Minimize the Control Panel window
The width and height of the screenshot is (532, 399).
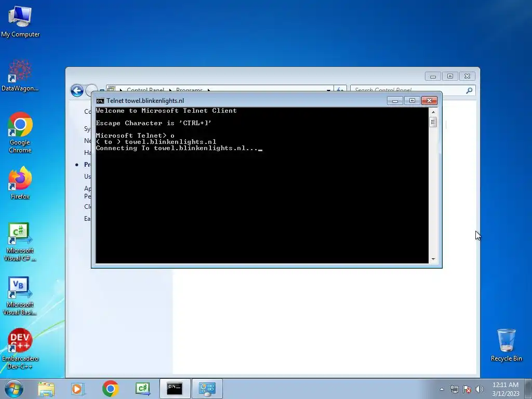[433, 76]
